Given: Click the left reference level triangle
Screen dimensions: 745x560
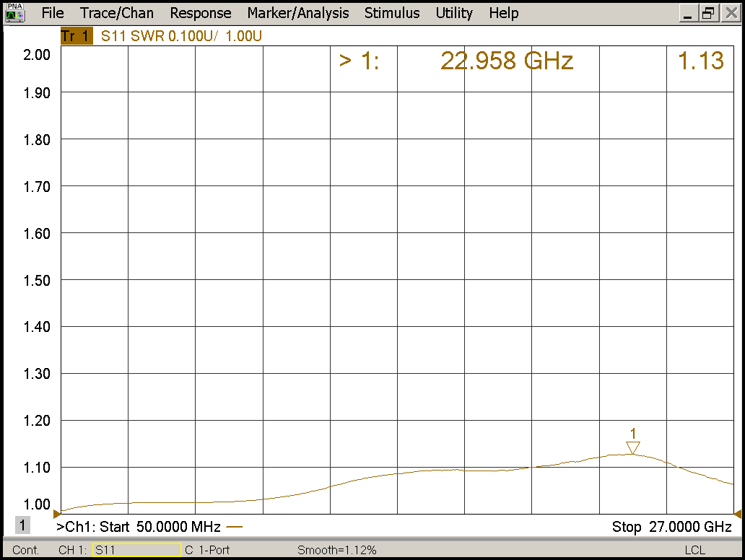Looking at the screenshot, I should (x=57, y=514).
